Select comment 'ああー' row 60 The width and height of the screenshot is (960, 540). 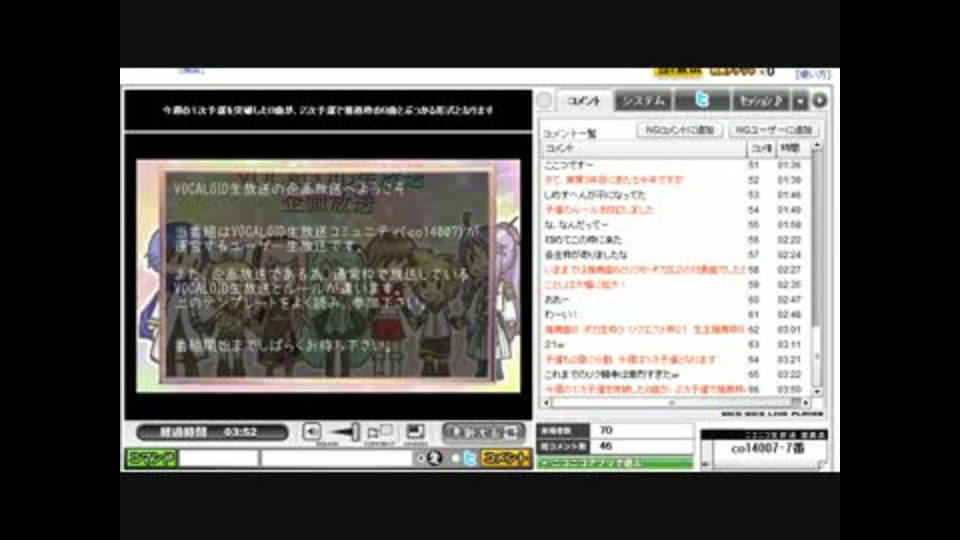[x=675, y=299]
